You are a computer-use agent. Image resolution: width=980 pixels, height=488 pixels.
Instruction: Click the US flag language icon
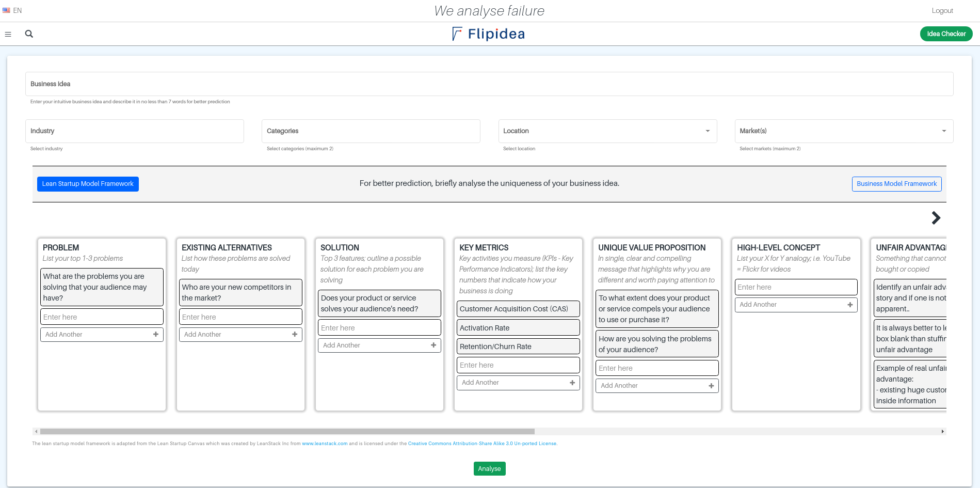[x=6, y=10]
